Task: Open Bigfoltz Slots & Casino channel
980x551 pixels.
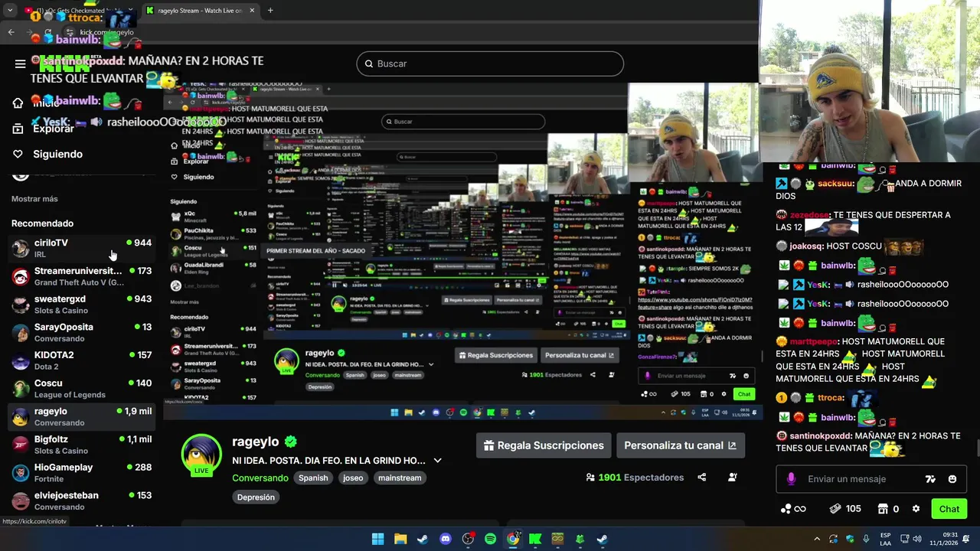Action: 81,445
